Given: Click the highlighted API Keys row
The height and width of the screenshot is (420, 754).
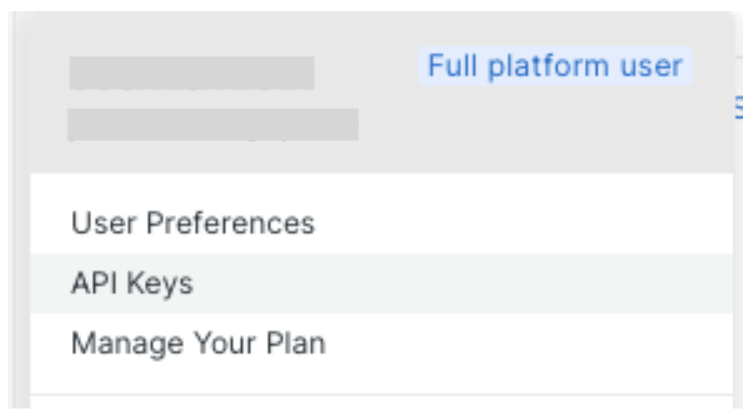Looking at the screenshot, I should coord(380,284).
